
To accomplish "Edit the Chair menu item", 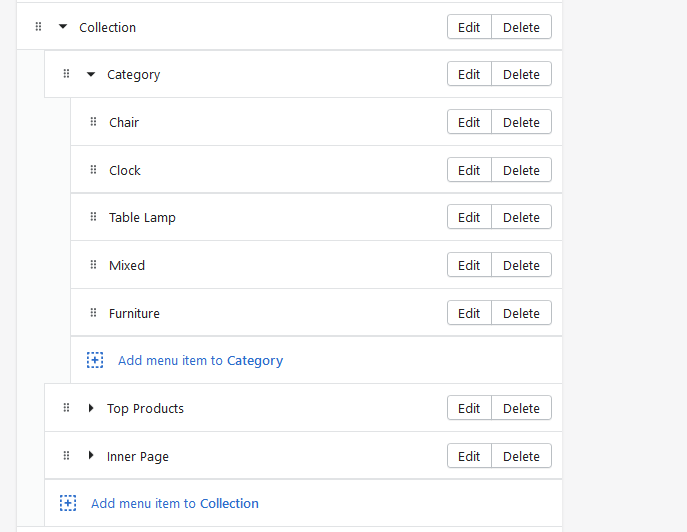I will click(469, 122).
